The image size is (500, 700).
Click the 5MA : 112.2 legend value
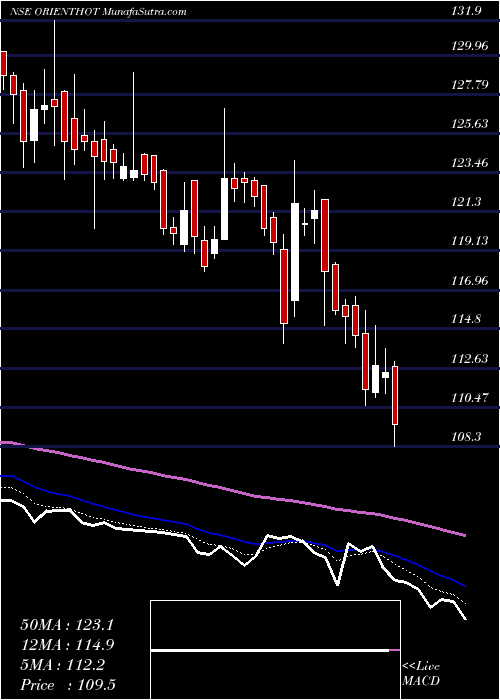63,665
